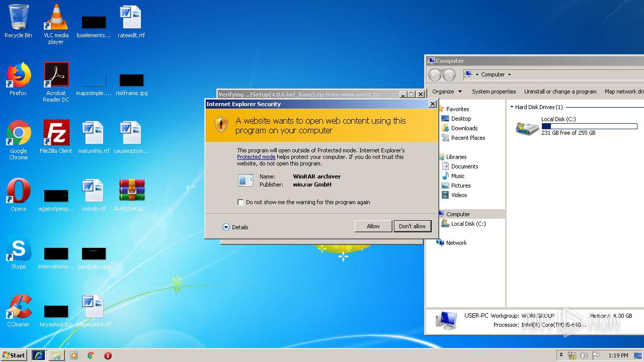Select the causeoption document icon
Screen dimensions: 644x362
(131, 137)
